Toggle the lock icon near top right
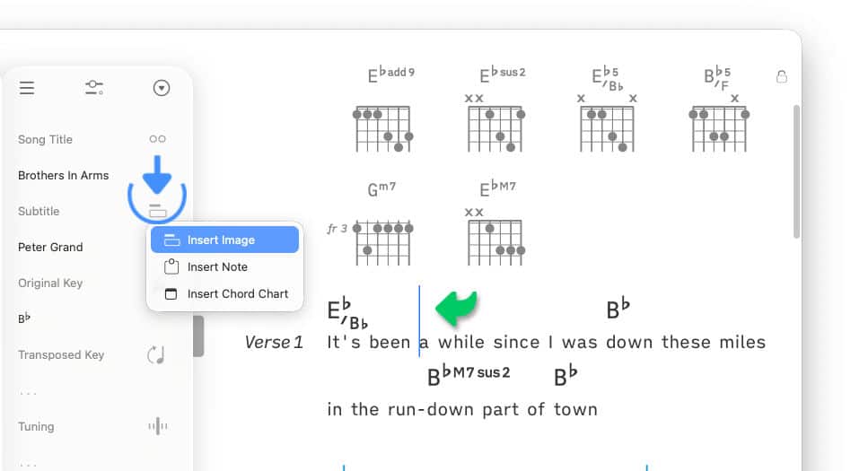868x471 pixels. [x=782, y=77]
